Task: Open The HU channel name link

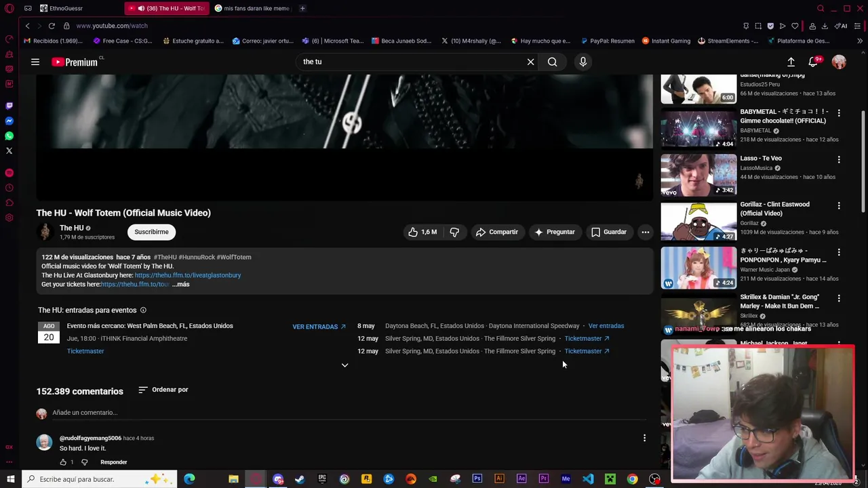Action: 72,228
